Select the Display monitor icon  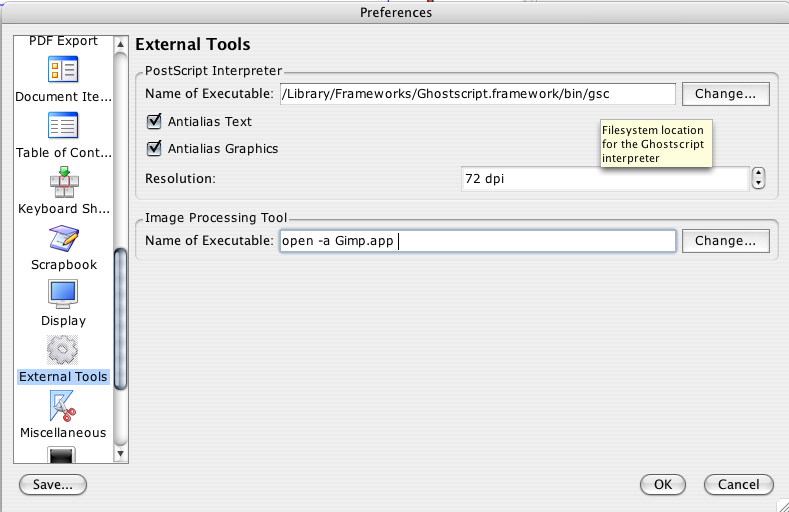(x=63, y=294)
